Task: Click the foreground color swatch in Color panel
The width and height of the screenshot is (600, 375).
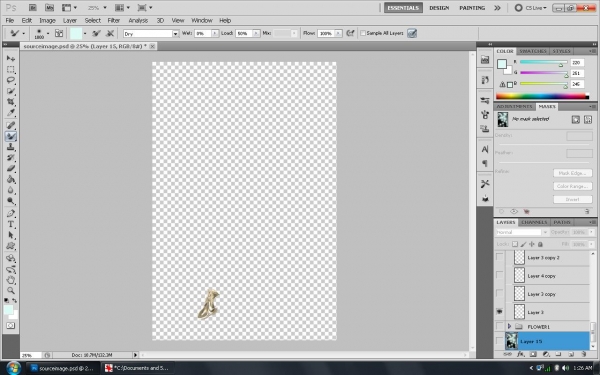Action: coord(502,64)
